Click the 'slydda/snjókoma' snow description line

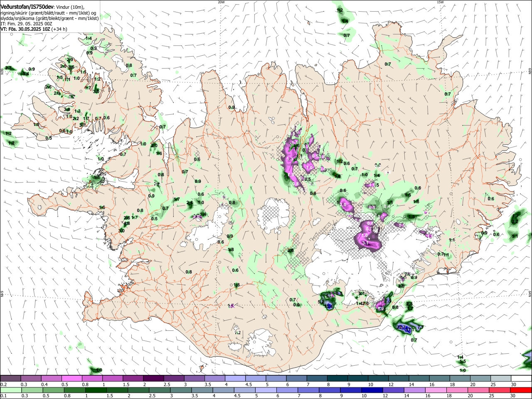tap(49, 18)
